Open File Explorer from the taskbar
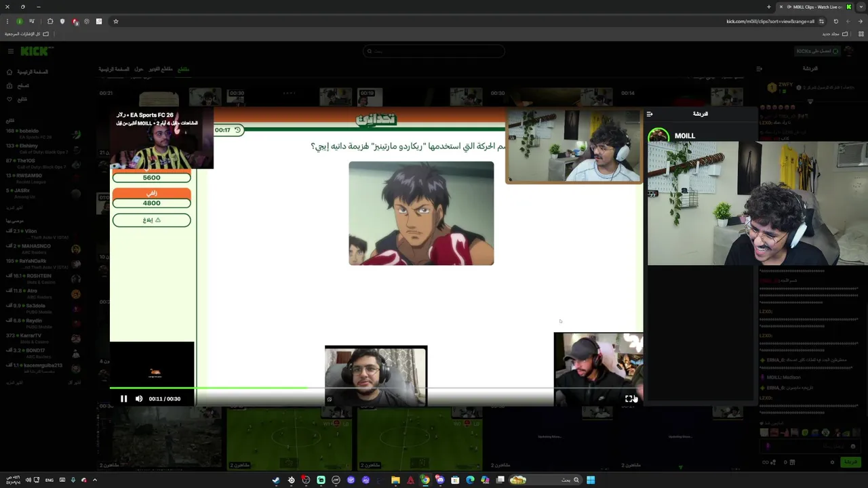This screenshot has height=488, width=868. tap(395, 480)
